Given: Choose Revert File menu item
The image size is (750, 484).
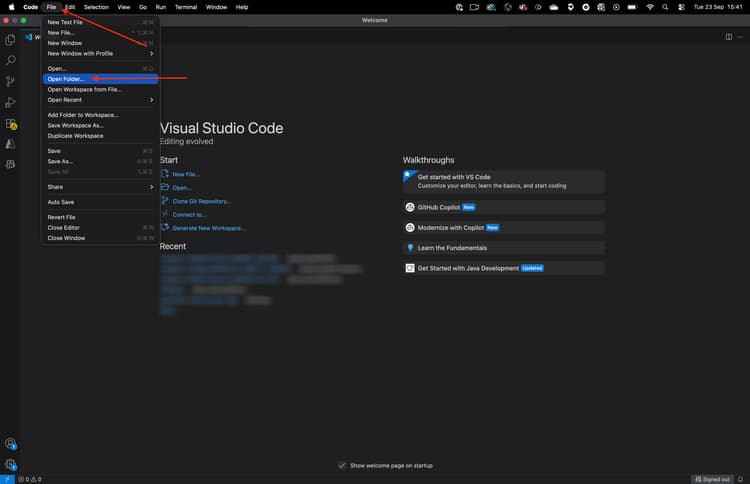Looking at the screenshot, I should click(x=100, y=217).
